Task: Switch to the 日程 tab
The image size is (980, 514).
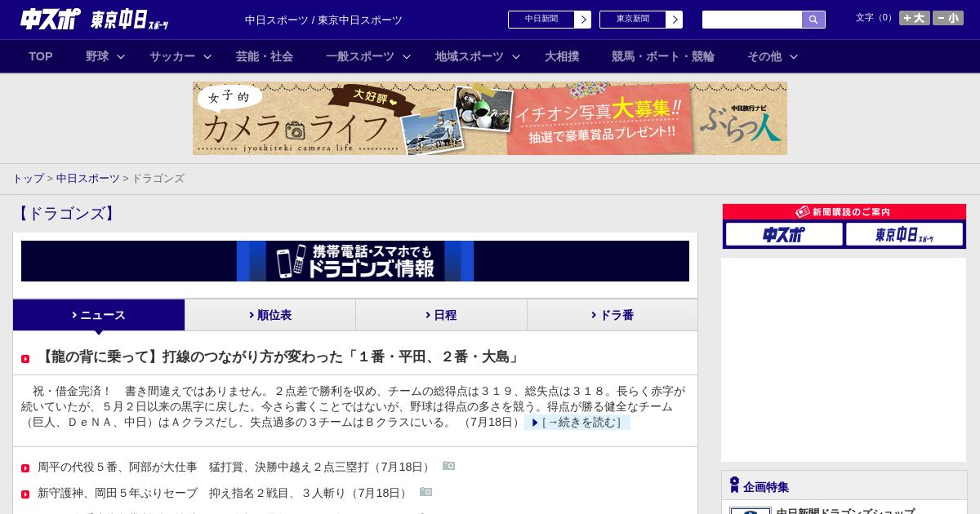Action: tap(441, 315)
